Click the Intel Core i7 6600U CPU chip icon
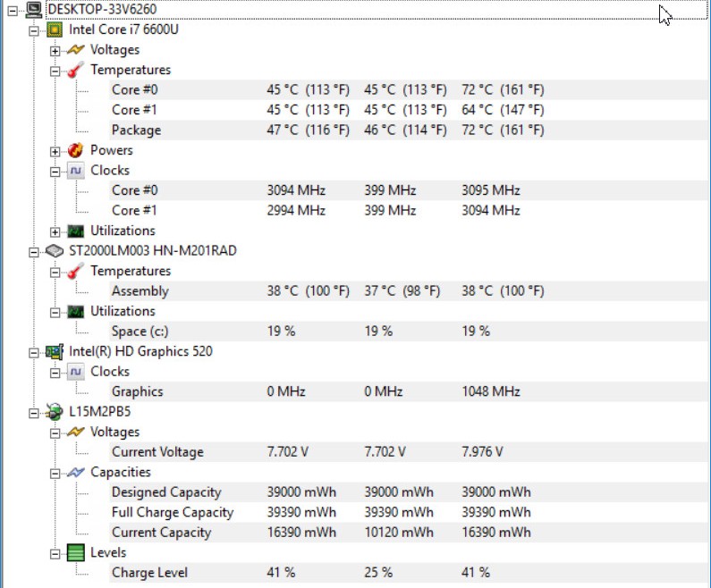 pos(55,29)
